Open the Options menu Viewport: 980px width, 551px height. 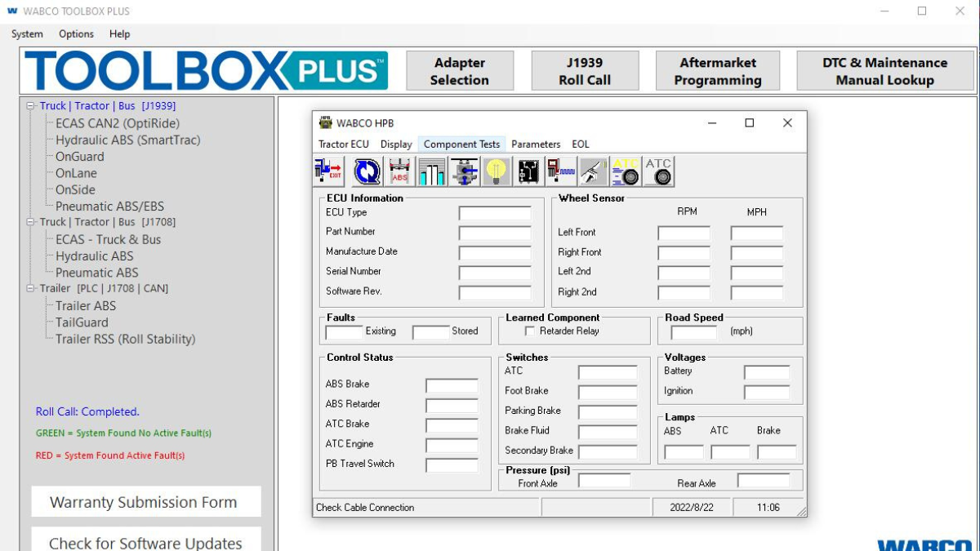pyautogui.click(x=76, y=34)
